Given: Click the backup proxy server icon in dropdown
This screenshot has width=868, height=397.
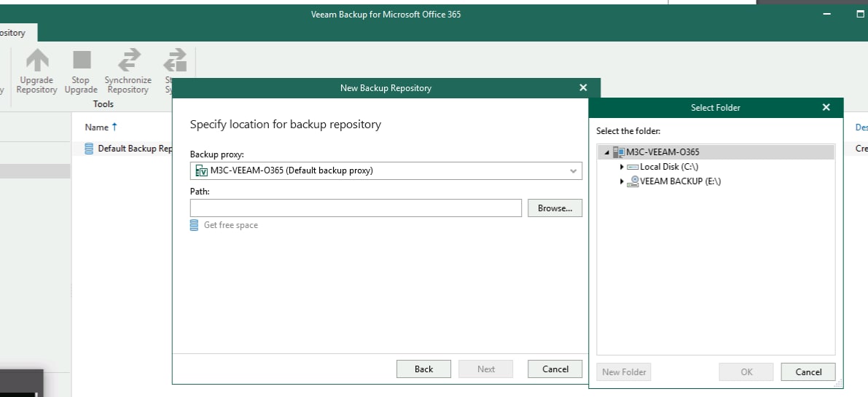Looking at the screenshot, I should [x=201, y=170].
